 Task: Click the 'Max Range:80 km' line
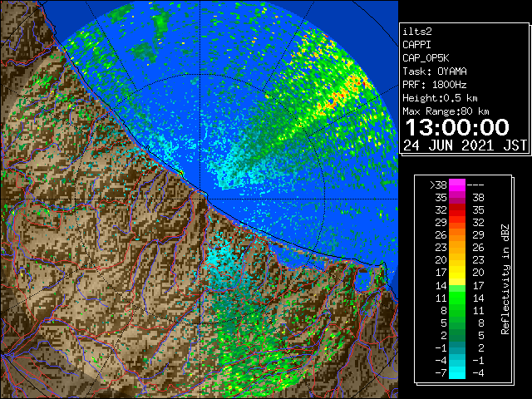[x=446, y=111]
